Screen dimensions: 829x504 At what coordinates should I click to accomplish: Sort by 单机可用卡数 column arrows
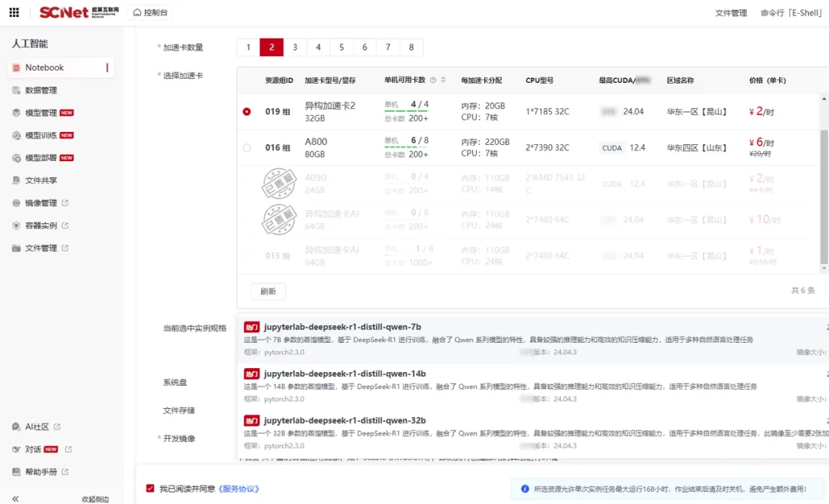tap(443, 80)
